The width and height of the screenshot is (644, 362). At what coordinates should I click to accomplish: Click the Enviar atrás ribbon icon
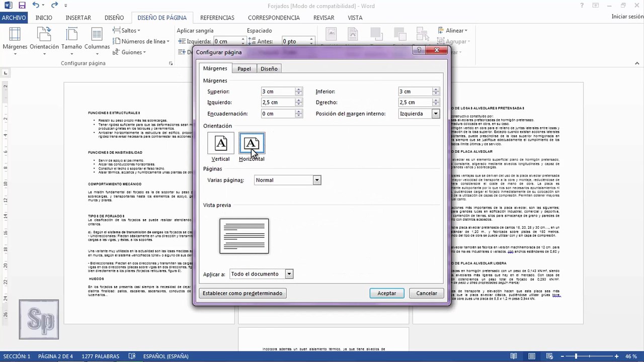point(400,34)
